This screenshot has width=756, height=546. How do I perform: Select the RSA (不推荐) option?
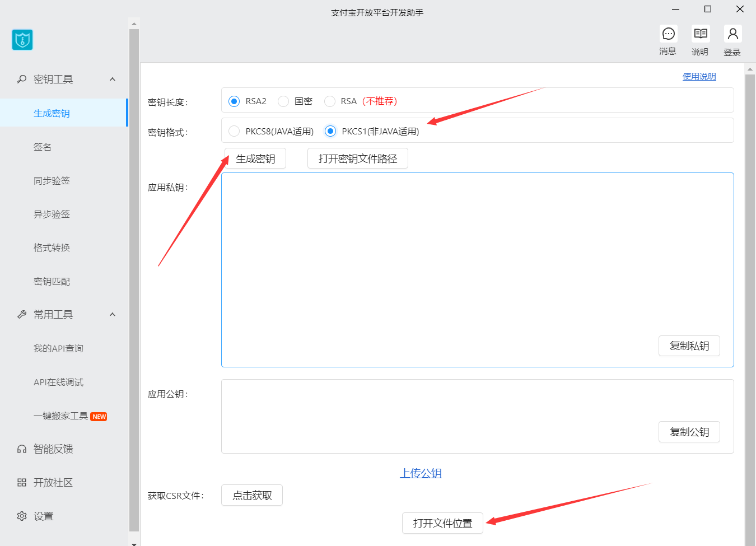(330, 101)
